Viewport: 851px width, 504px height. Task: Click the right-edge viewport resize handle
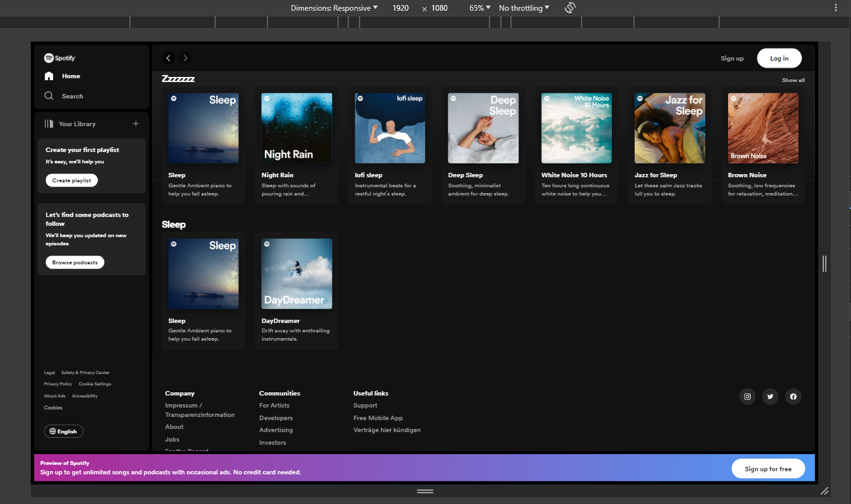pyautogui.click(x=825, y=264)
